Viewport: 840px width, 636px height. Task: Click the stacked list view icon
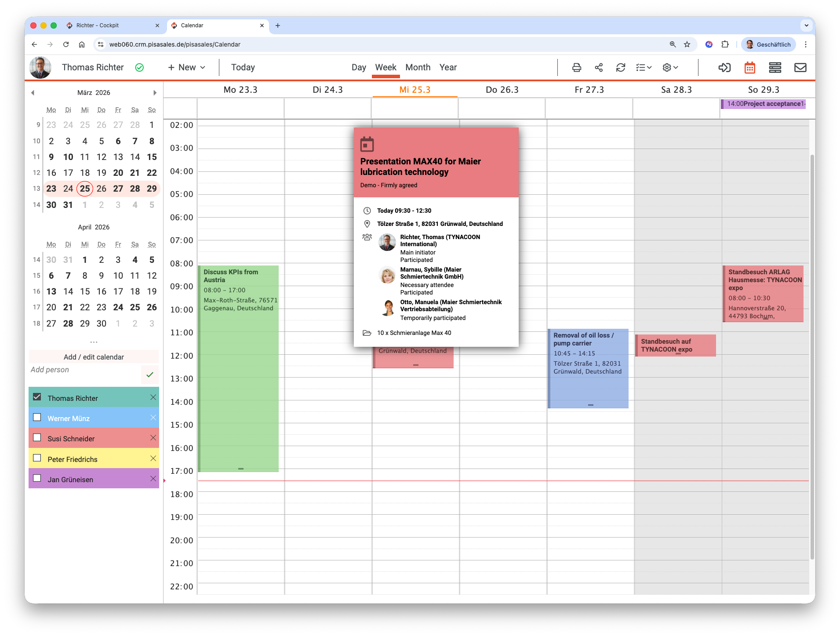(x=775, y=67)
